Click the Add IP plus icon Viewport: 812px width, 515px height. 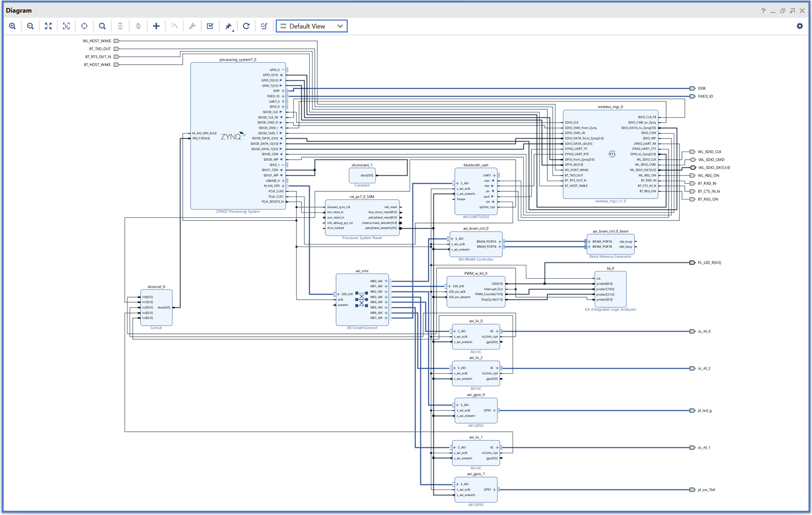tap(156, 26)
